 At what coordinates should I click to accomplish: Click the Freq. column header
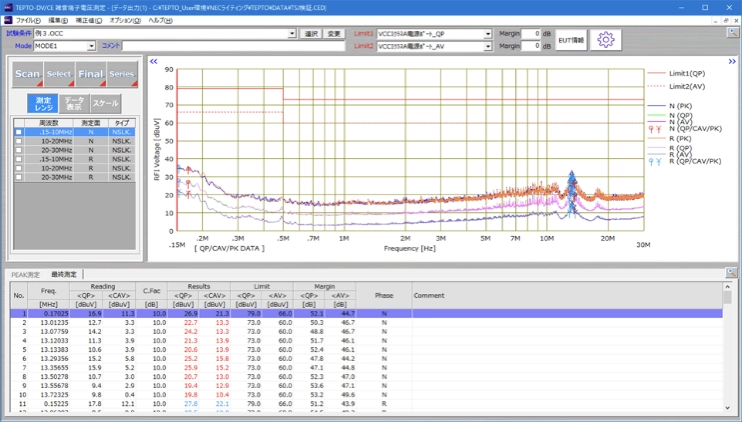pos(48,291)
